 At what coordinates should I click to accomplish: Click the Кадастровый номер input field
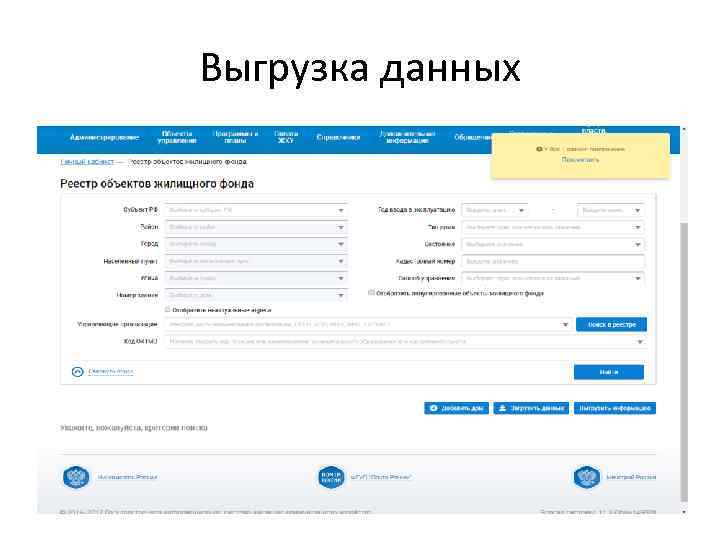(553, 261)
